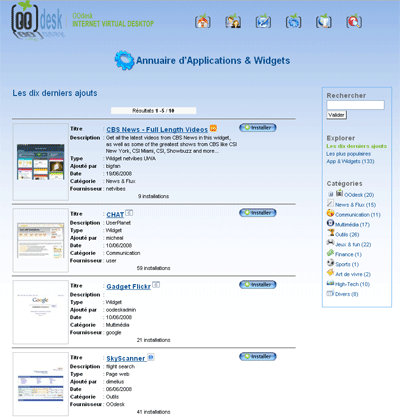Click the 'oodeskadmin' added-by value
Screen dimensions: 400x417
(121, 310)
